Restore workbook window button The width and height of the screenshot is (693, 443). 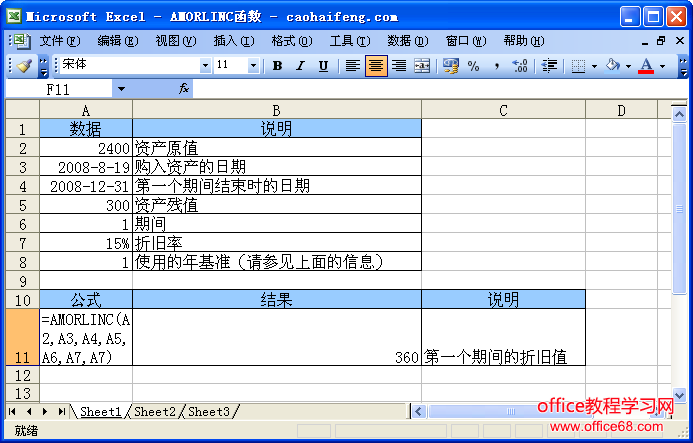pos(662,41)
